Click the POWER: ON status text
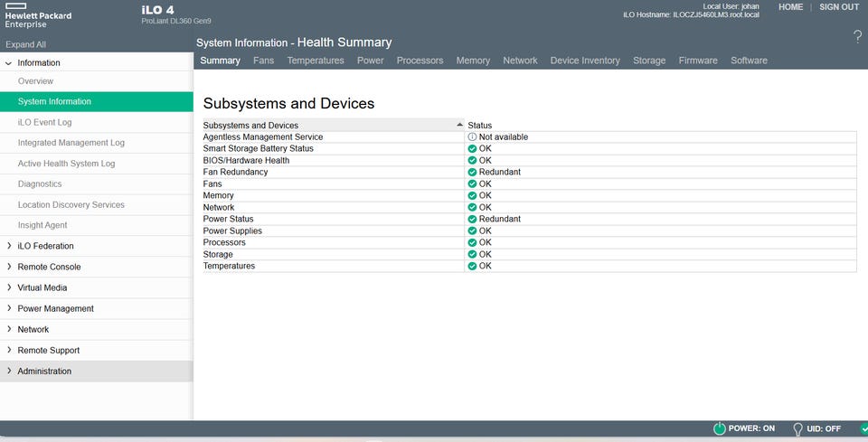This screenshot has width=868, height=442. tap(751, 428)
